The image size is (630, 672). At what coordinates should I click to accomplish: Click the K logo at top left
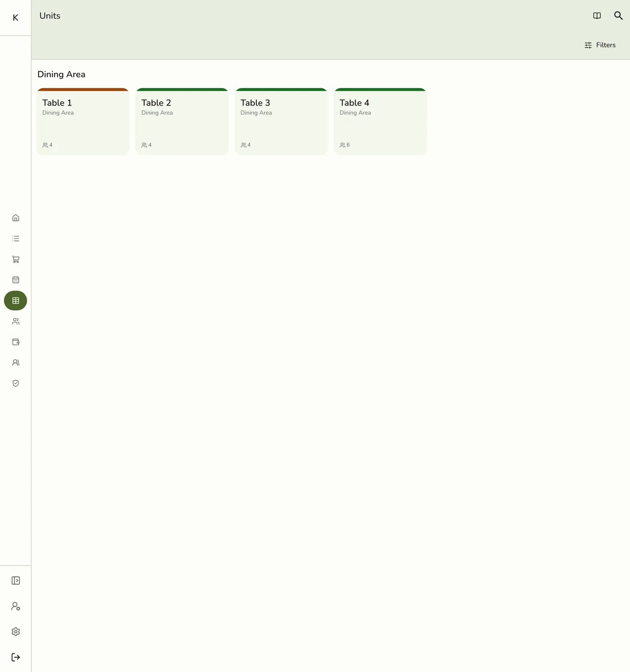coord(15,18)
